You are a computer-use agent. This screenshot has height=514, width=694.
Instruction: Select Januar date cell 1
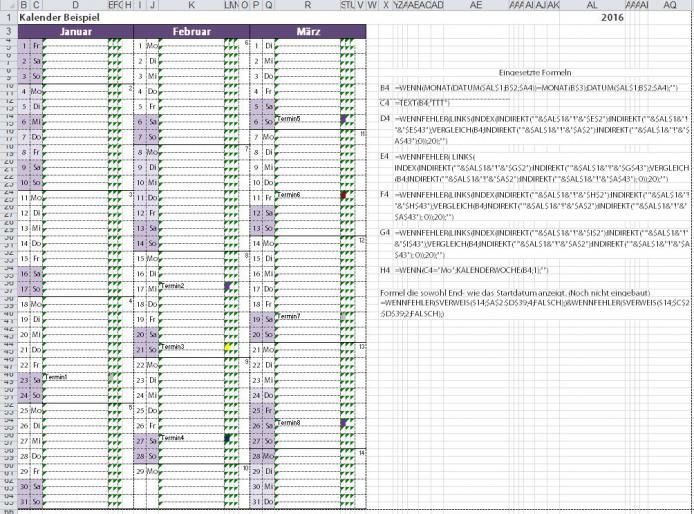[x=24, y=46]
